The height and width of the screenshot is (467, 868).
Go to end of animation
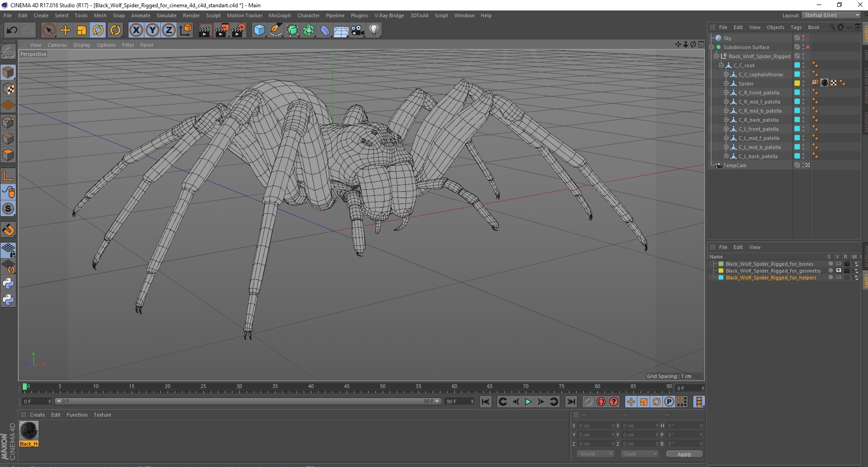click(571, 402)
